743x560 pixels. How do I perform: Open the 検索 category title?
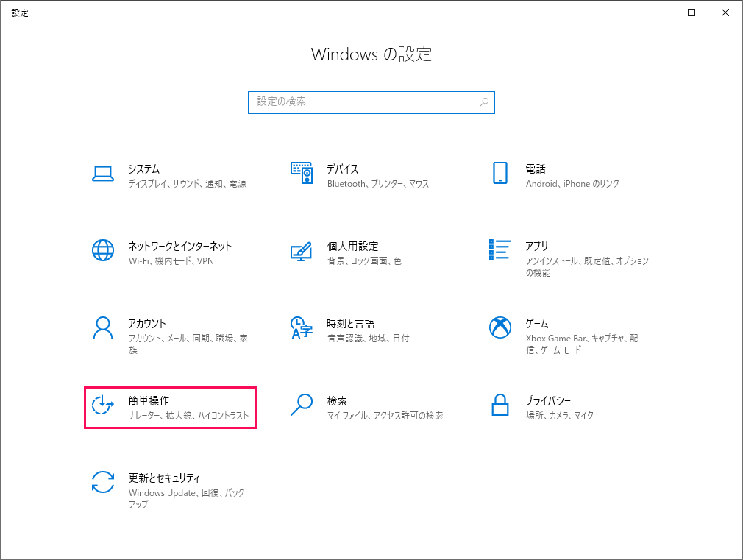click(337, 400)
